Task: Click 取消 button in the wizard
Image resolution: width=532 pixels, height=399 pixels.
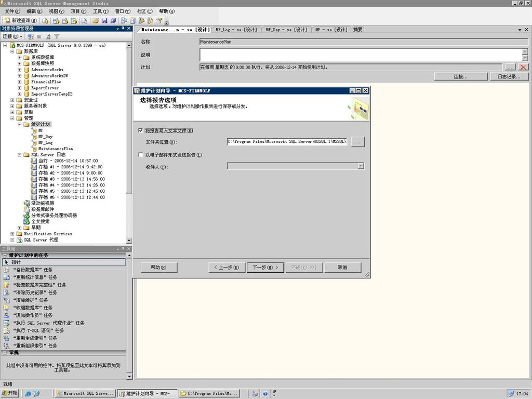Action: (343, 268)
